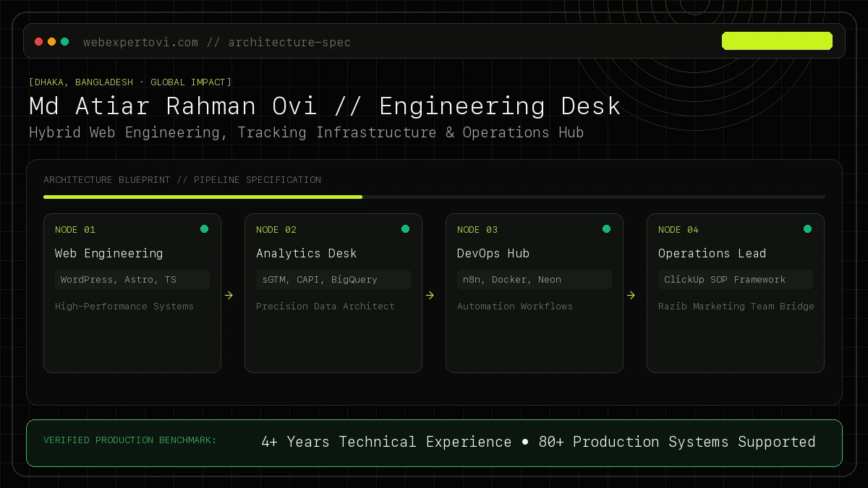Screen dimensions: 868x488
Task: Select the n8n, Docker, Neon tag
Action: tap(535, 280)
